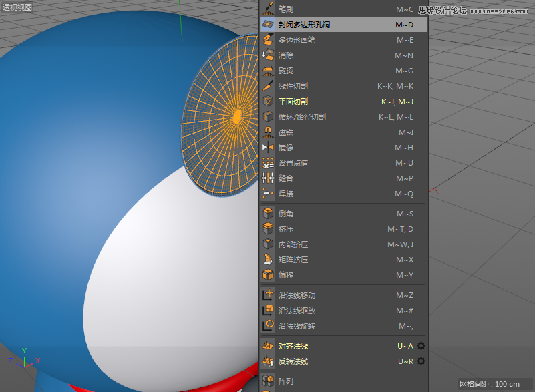535x392 pixels.
Task: Choose the Iron (熨烫) tool icon
Action: pos(268,71)
